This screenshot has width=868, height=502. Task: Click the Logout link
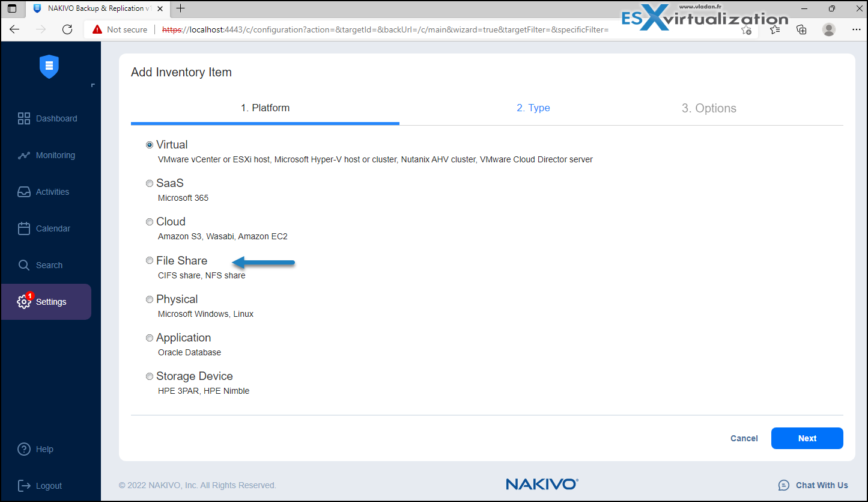tap(49, 486)
